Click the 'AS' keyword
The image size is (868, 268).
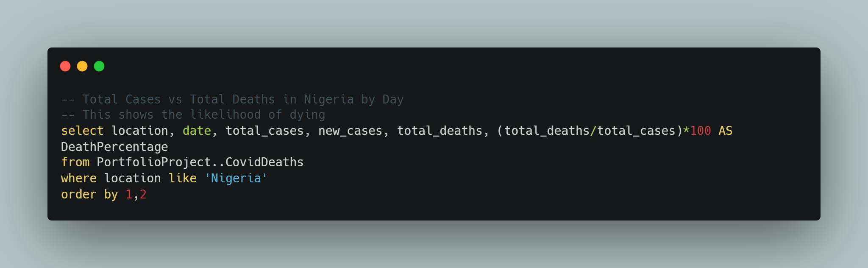point(726,131)
